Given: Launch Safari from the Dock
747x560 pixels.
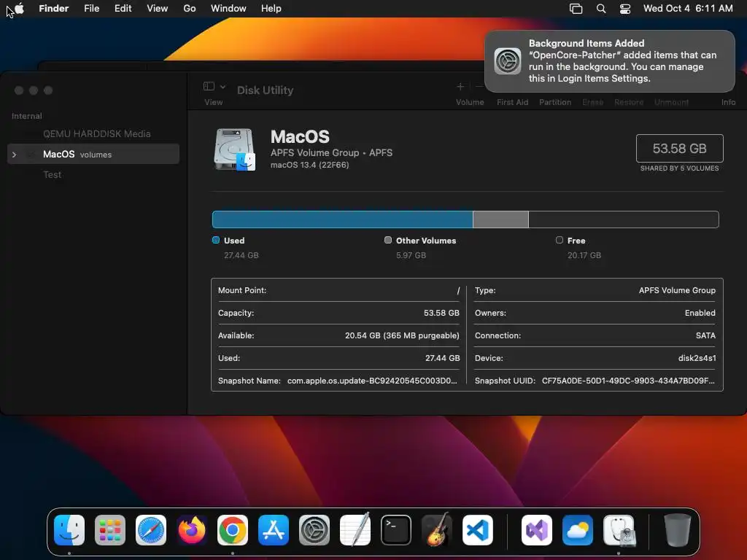Looking at the screenshot, I should (151, 530).
